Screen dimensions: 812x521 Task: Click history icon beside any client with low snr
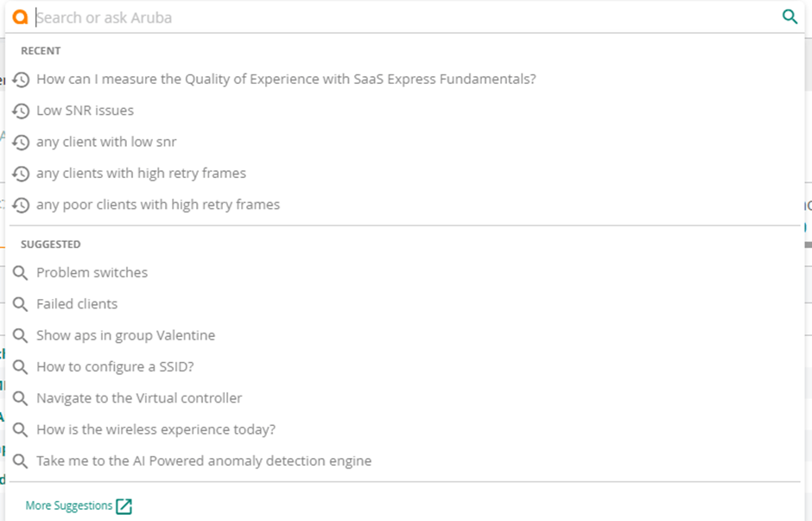click(21, 143)
